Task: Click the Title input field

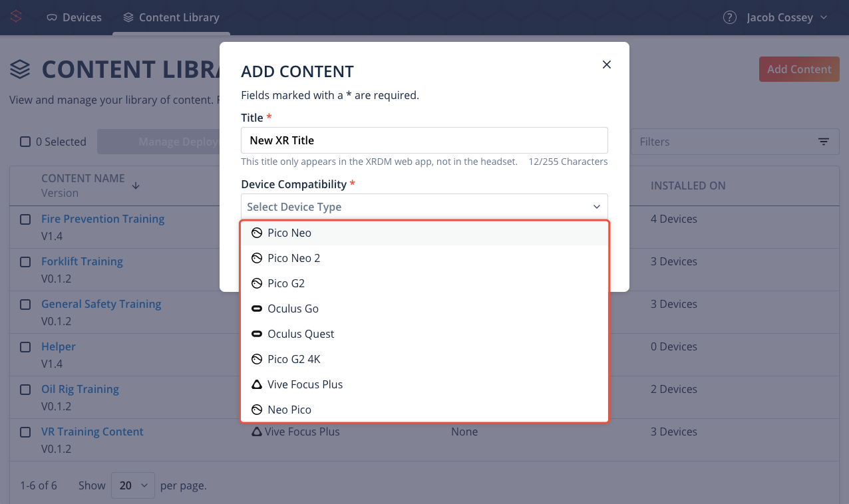Action: 424,140
